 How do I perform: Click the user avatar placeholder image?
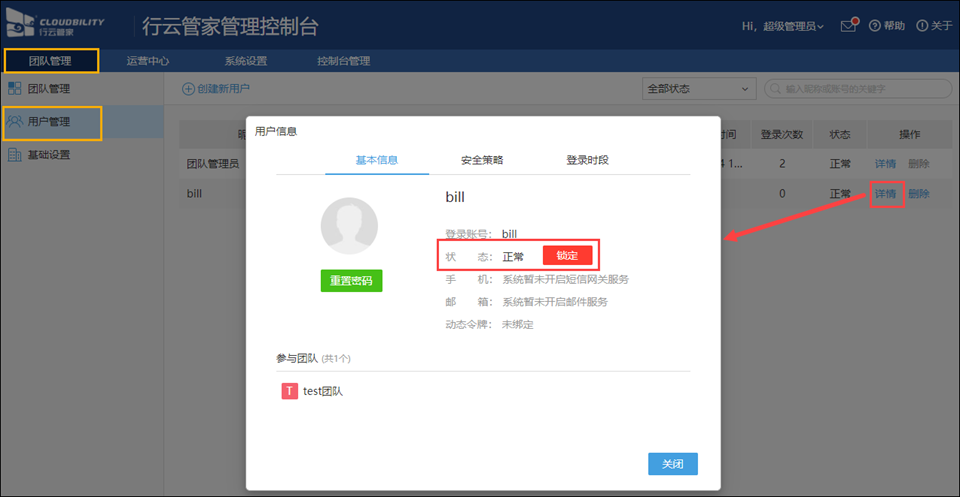point(349,225)
